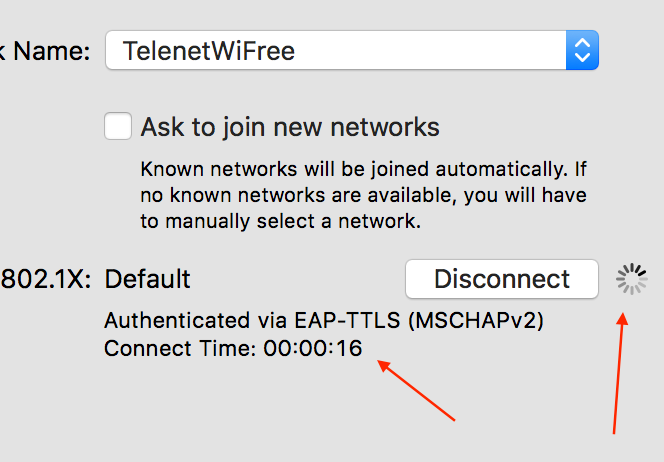Screen dimensions: 664x462
Task: Click the red arrow pointing at Connect Time
Action: (416, 390)
